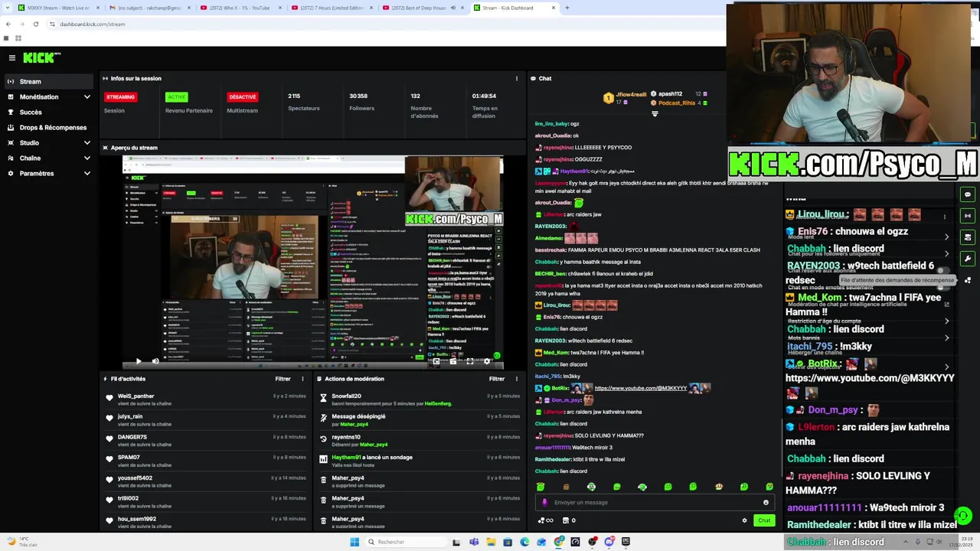Filter the Fil d'activités feed
This screenshot has height=551, width=980.
[283, 379]
